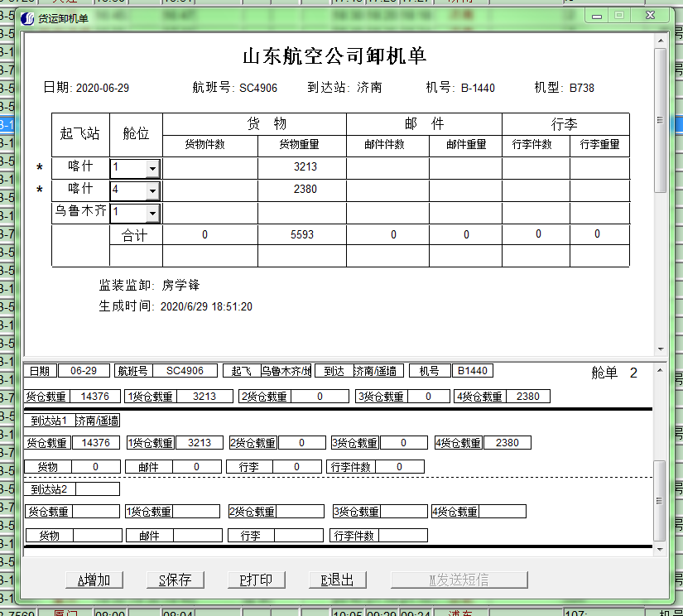Click the 货物件数 cell in first 喀什 row
The width and height of the screenshot is (683, 616).
210,168
